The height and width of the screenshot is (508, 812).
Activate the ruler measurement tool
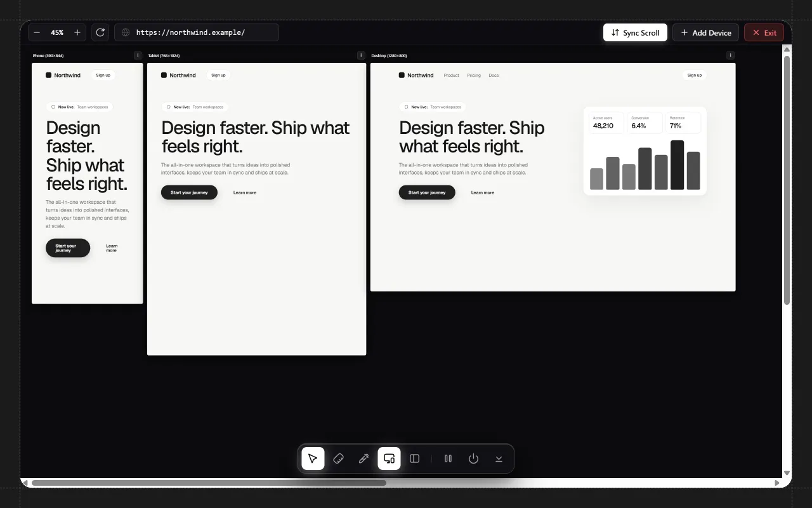[x=338, y=458]
